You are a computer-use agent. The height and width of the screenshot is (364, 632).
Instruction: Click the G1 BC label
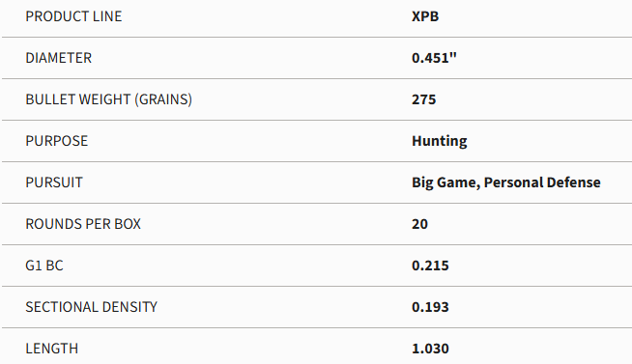coord(44,266)
